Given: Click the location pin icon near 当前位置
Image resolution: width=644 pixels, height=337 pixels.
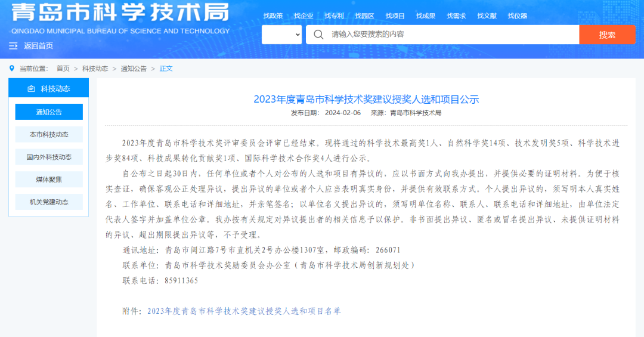Looking at the screenshot, I should (12, 69).
